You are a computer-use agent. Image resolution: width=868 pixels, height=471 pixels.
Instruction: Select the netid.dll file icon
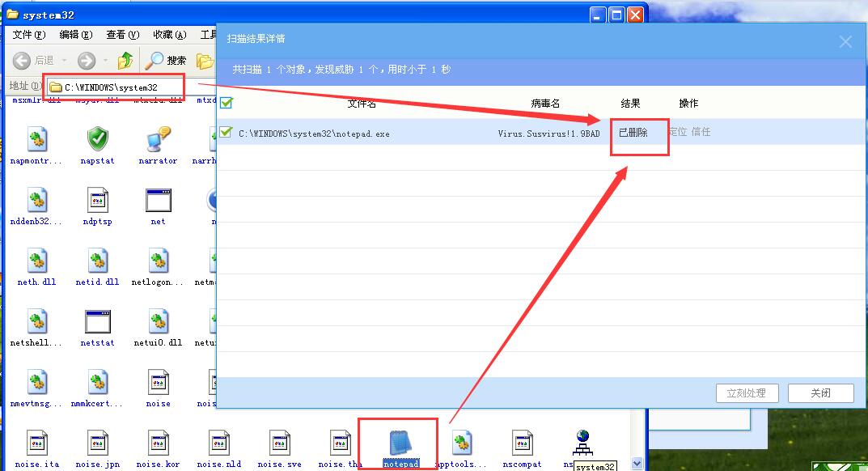click(97, 261)
